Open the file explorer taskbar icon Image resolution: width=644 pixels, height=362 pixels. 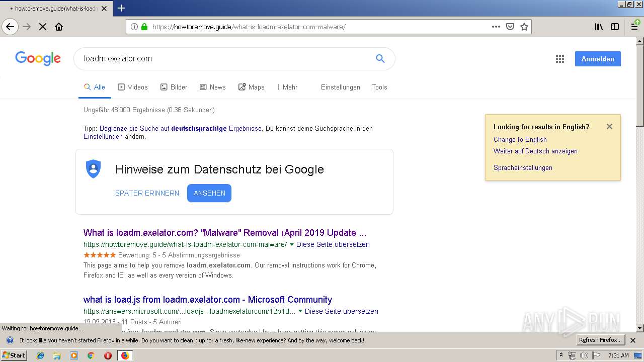pos(57,355)
